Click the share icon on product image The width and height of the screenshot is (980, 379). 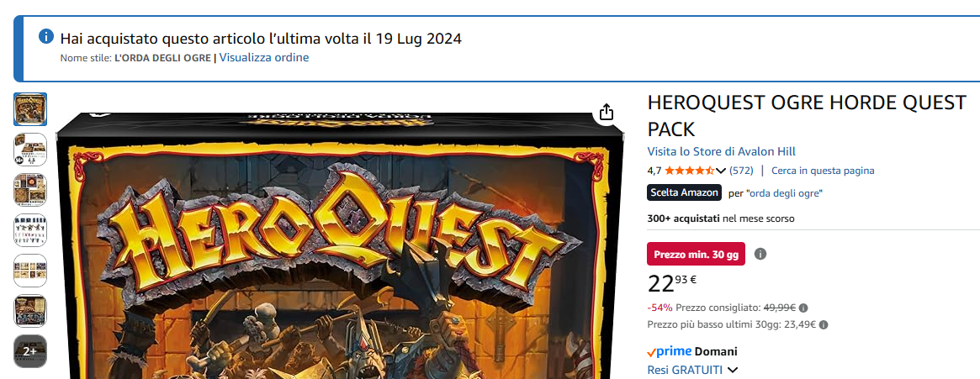tap(607, 113)
